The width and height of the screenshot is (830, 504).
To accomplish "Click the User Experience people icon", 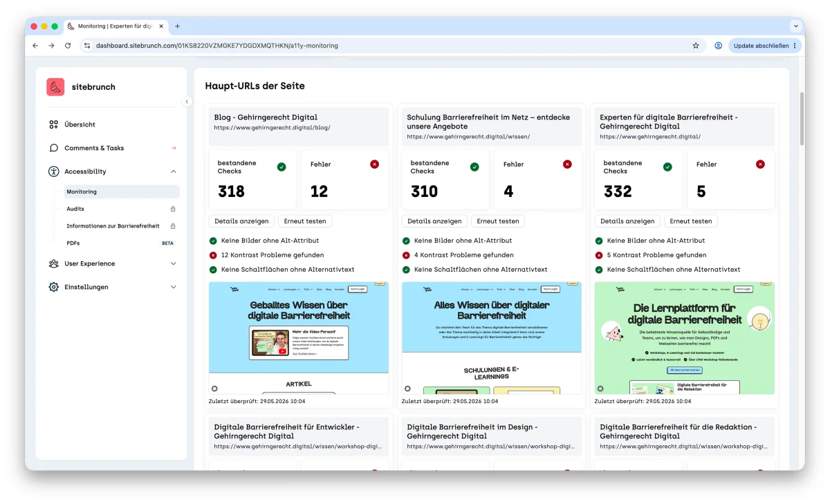I will (54, 263).
